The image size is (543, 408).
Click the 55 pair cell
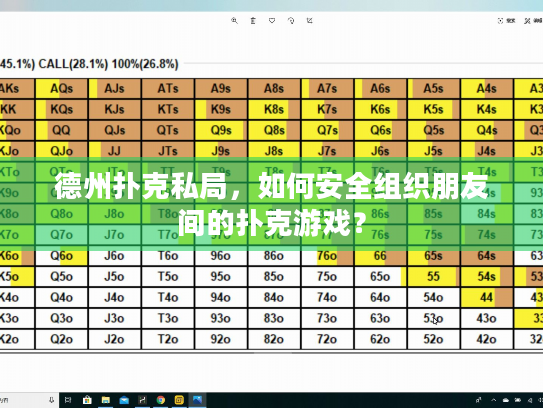[434, 277]
